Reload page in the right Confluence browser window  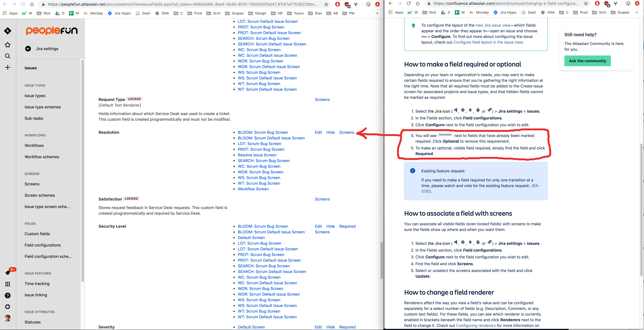coord(409,4)
